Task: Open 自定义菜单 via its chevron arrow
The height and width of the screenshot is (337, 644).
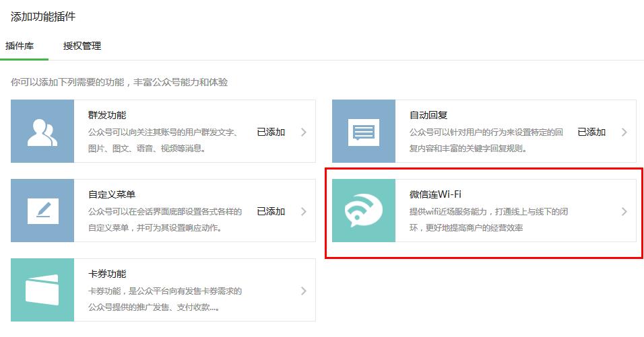Action: tap(304, 211)
